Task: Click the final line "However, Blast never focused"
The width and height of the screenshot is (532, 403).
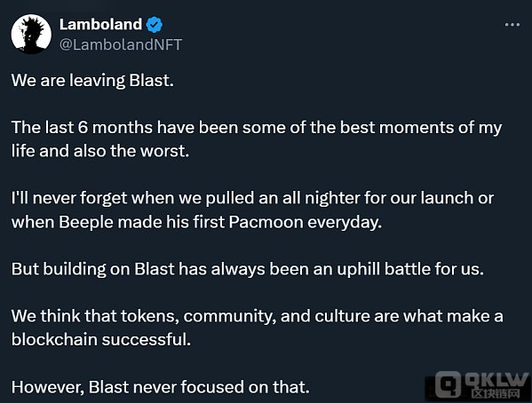Action: 161,387
